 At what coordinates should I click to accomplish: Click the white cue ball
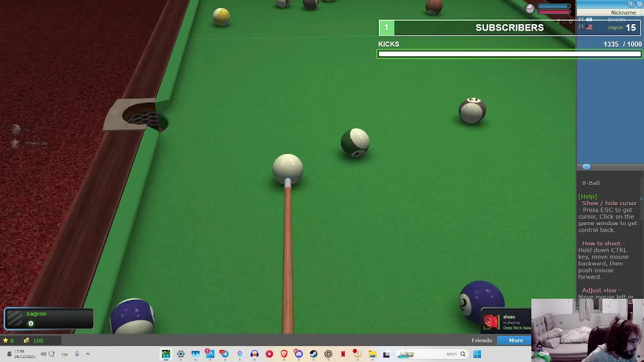(x=288, y=168)
